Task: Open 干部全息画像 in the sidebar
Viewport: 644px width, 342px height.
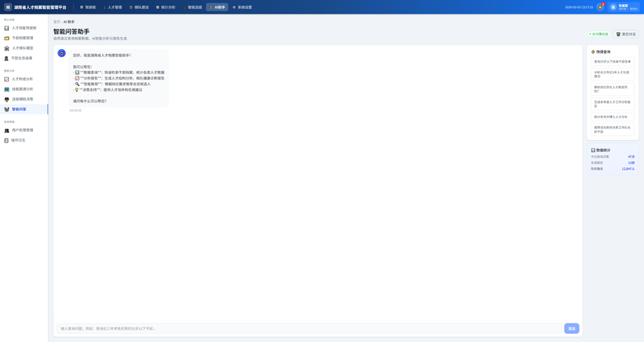Action: click(24, 58)
